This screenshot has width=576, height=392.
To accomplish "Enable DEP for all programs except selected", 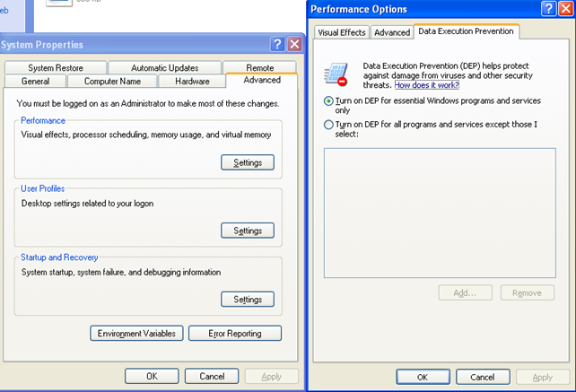I will pyautogui.click(x=328, y=126).
